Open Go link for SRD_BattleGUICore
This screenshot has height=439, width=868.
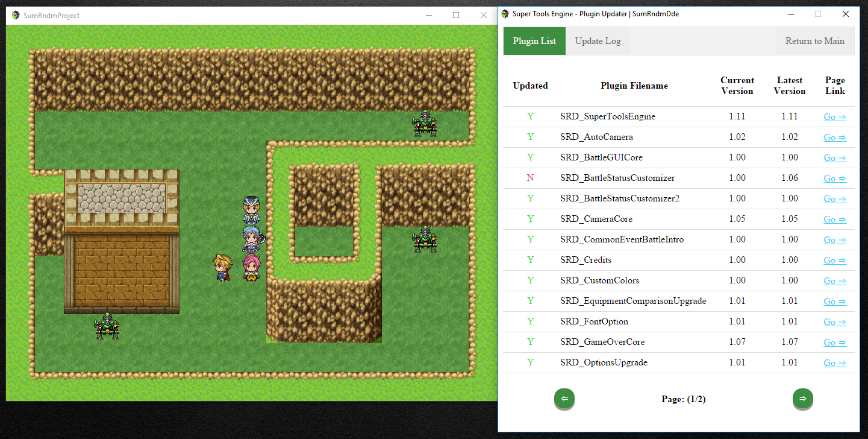point(835,158)
